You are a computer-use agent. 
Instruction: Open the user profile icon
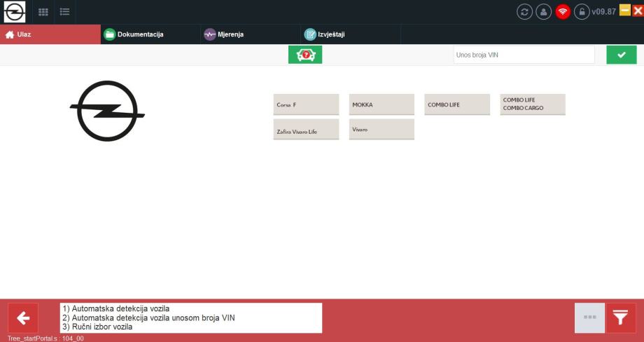pyautogui.click(x=543, y=11)
